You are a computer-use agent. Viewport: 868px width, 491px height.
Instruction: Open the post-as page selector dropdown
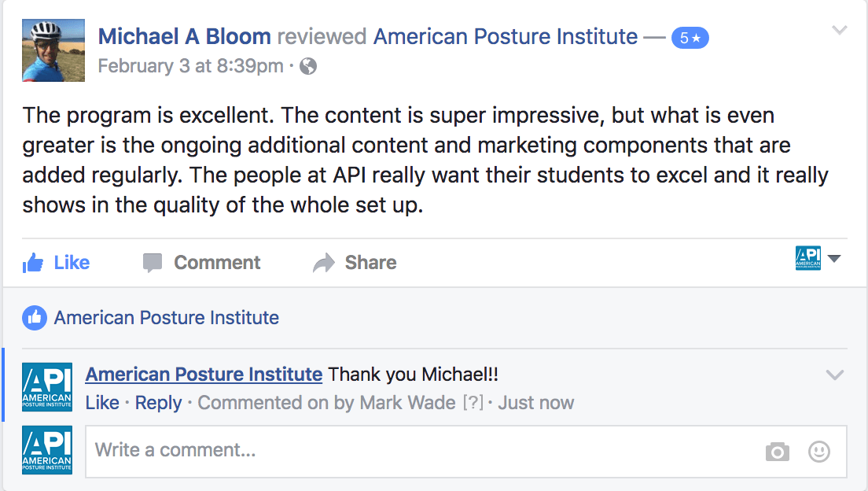tap(818, 259)
